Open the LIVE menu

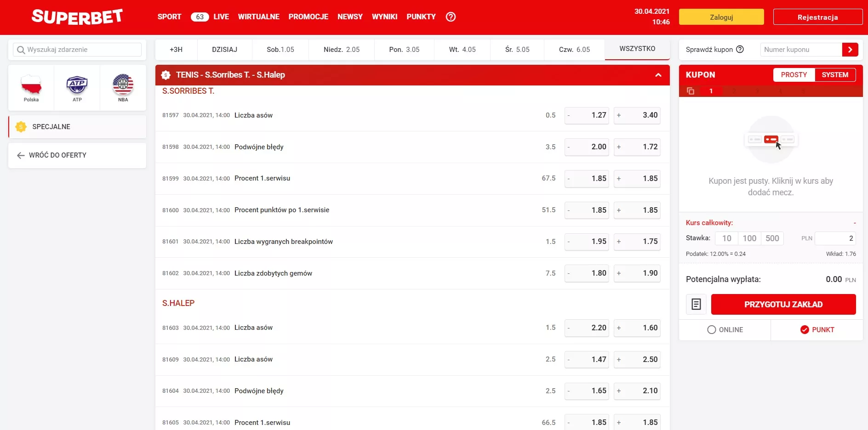(221, 17)
